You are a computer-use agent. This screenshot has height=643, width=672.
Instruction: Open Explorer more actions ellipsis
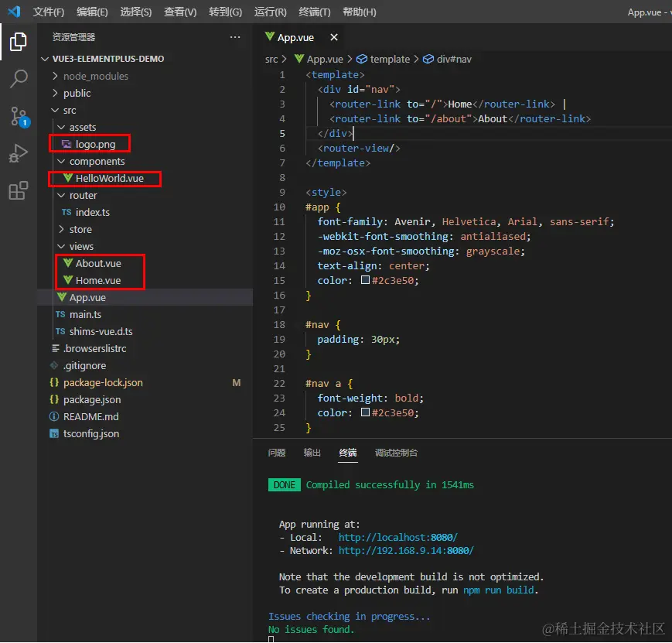(x=235, y=37)
